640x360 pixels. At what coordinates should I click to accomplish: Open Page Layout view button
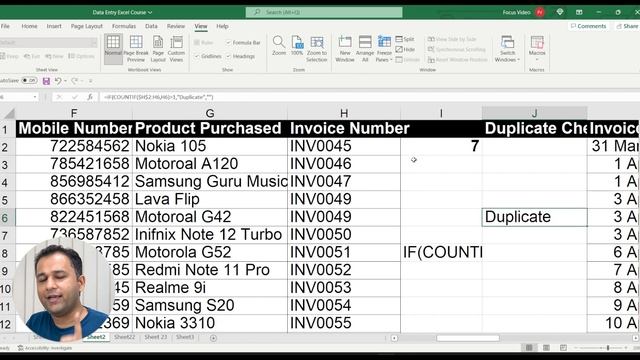[x=158, y=48]
